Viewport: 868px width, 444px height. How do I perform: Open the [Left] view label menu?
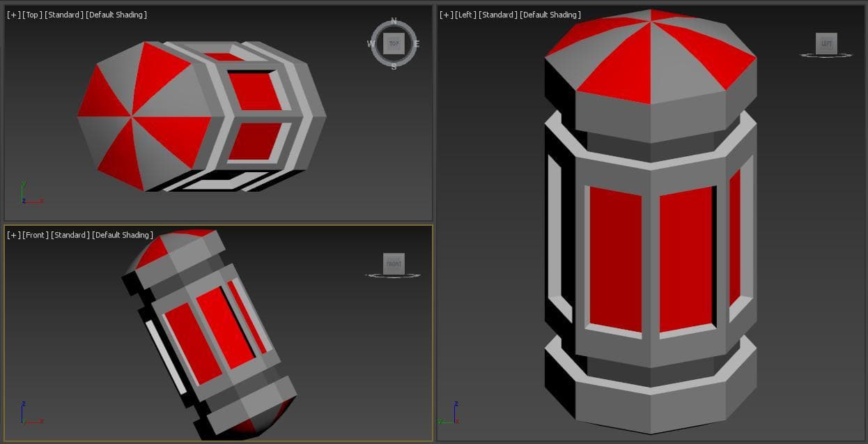pyautogui.click(x=467, y=15)
